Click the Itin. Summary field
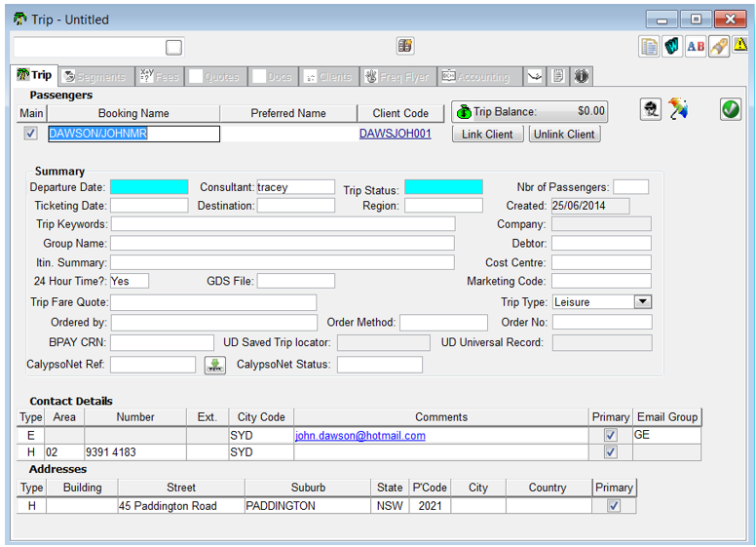 [x=283, y=262]
